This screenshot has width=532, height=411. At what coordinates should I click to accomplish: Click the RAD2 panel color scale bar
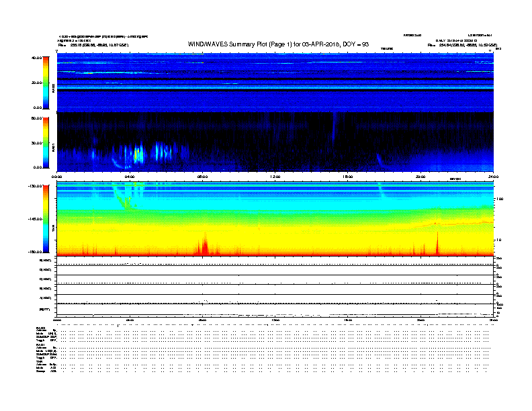coord(46,83)
